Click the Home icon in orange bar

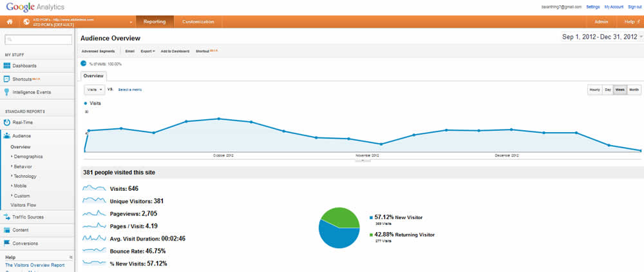[10, 22]
